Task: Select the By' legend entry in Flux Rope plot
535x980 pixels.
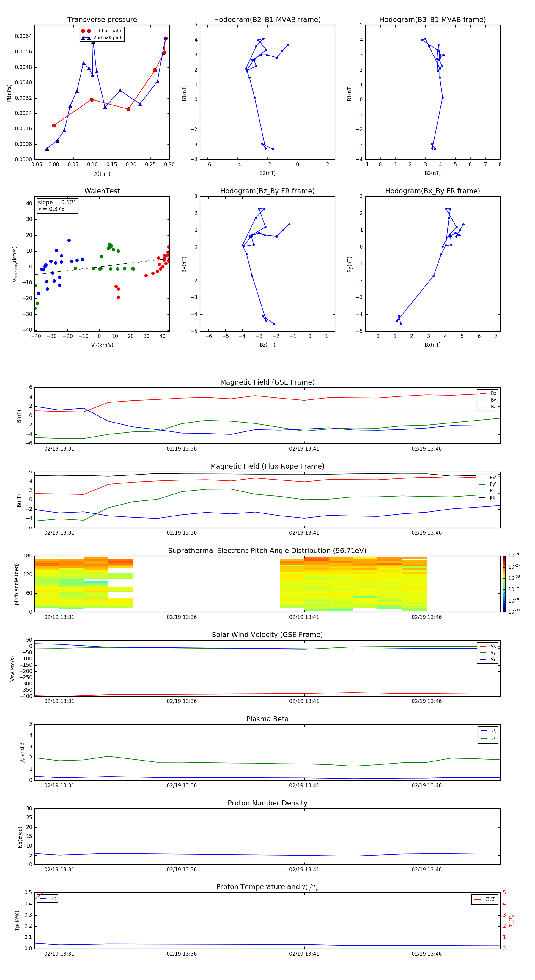Action: [487, 484]
